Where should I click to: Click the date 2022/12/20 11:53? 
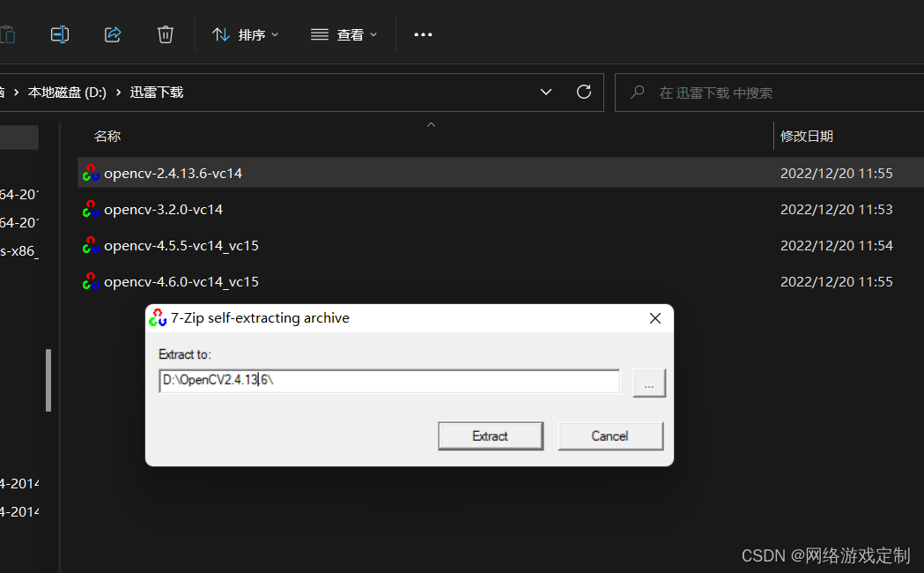[x=836, y=209]
